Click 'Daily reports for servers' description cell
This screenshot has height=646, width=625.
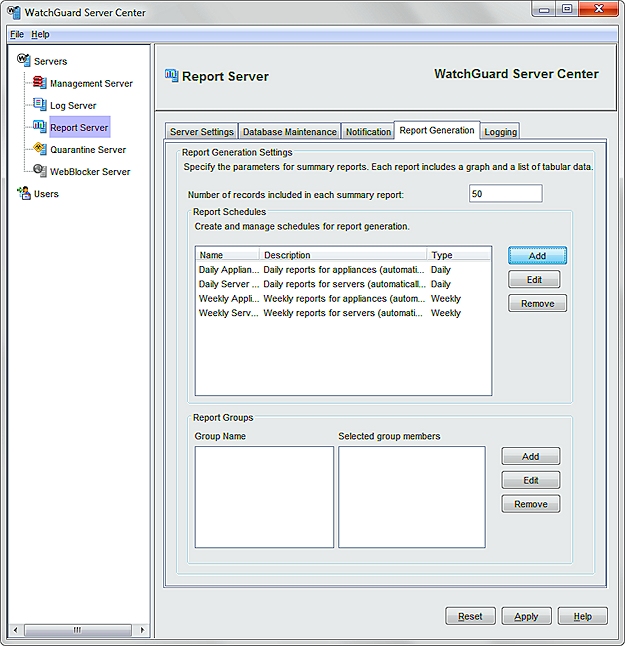click(344, 284)
